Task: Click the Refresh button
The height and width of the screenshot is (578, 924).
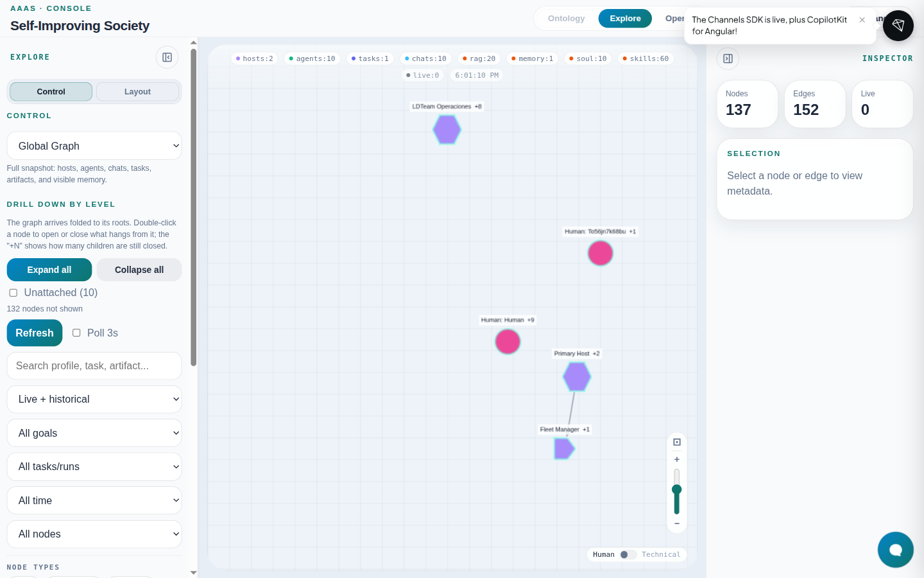Action: tap(35, 333)
